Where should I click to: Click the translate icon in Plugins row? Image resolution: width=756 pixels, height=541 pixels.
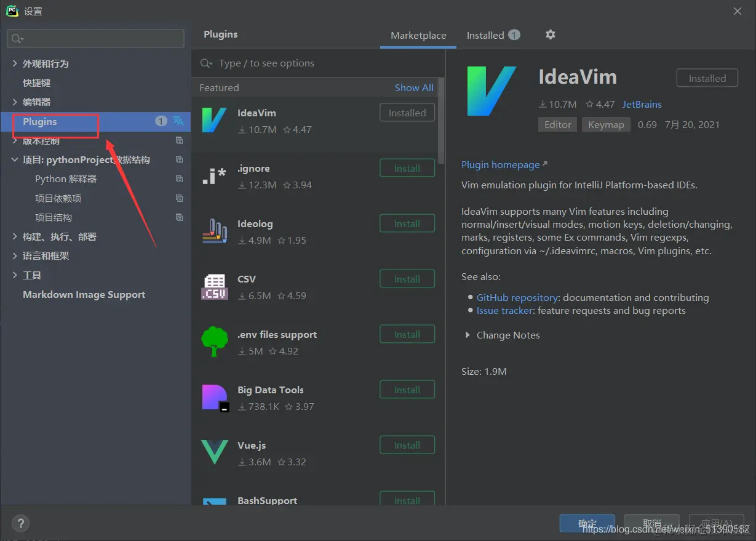(178, 121)
